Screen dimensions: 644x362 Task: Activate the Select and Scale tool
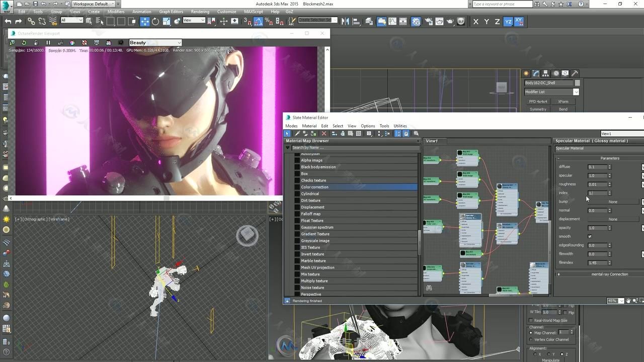[x=167, y=21]
